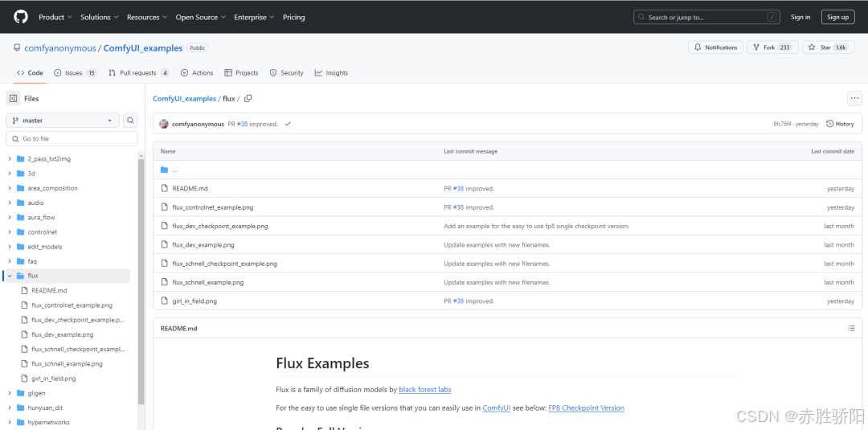Image resolution: width=868 pixels, height=430 pixels.
Task: Fork the repository
Action: pos(772,47)
